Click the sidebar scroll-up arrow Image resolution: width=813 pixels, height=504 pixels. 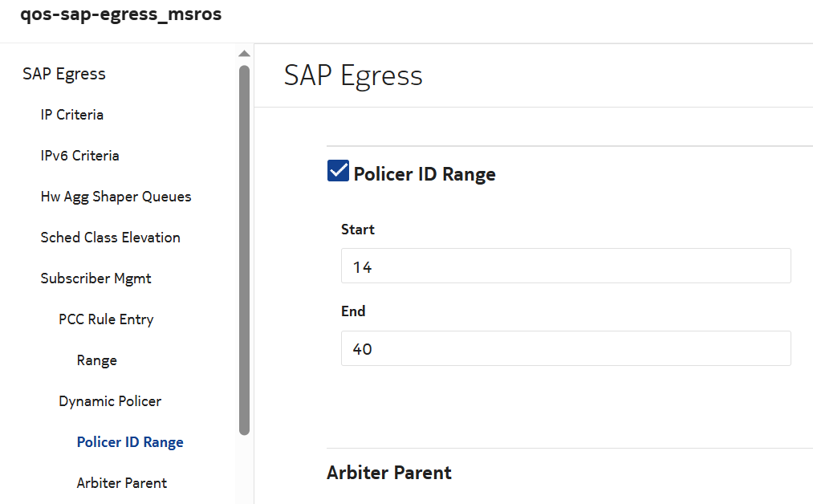click(244, 55)
